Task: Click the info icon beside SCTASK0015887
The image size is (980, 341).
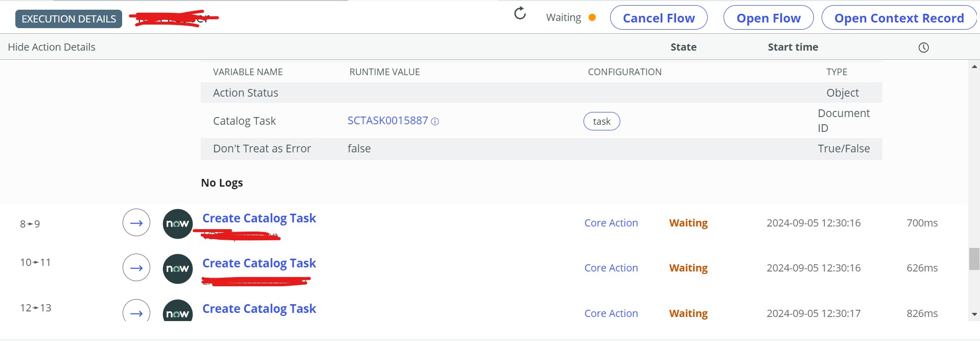Action: (x=435, y=121)
